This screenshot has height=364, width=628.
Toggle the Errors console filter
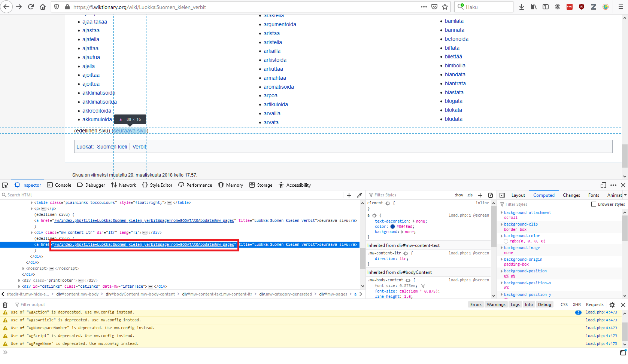click(476, 305)
